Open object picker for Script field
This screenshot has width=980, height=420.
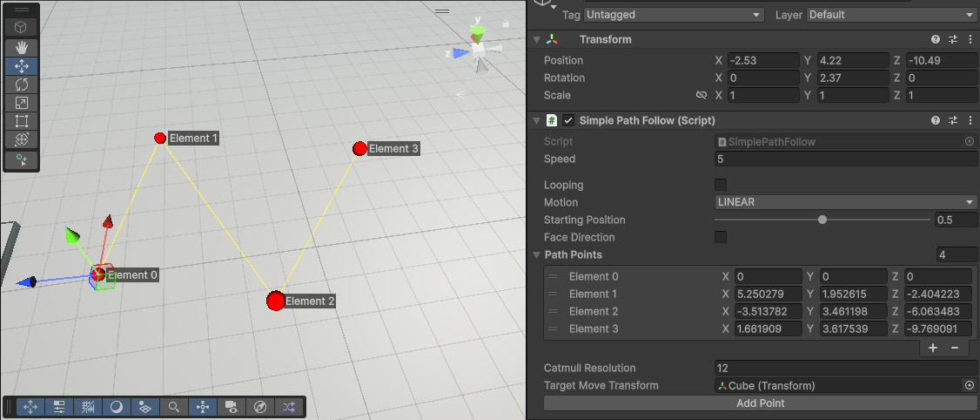970,141
